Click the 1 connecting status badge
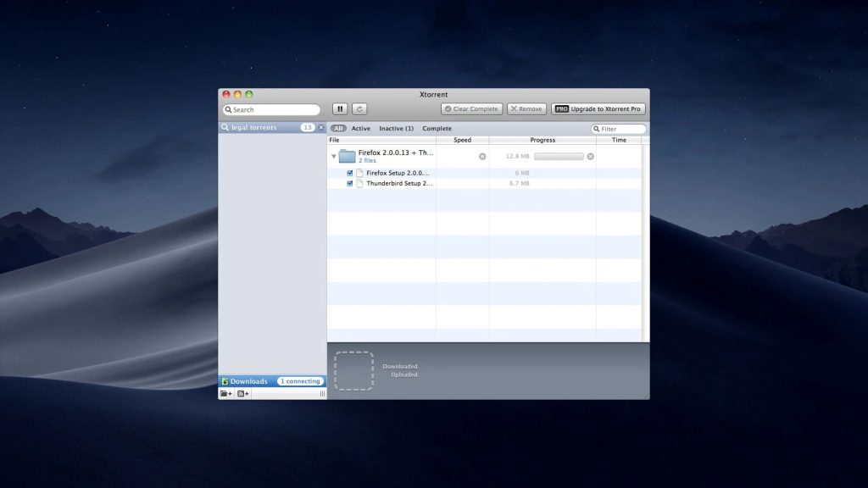868x488 pixels. point(300,381)
